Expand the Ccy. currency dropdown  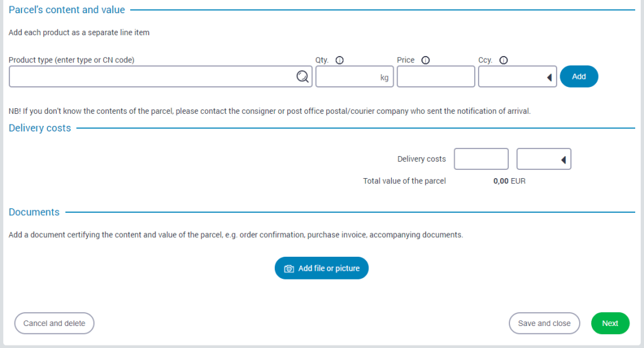click(517, 77)
